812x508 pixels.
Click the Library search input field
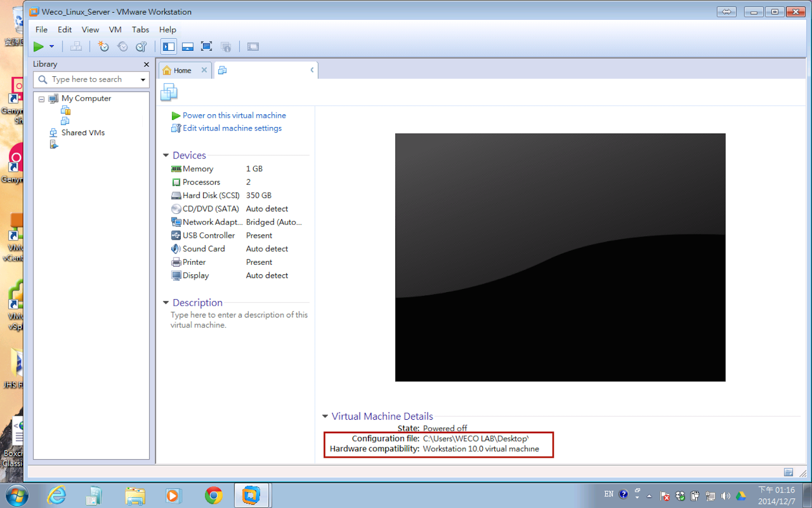pyautogui.click(x=86, y=79)
